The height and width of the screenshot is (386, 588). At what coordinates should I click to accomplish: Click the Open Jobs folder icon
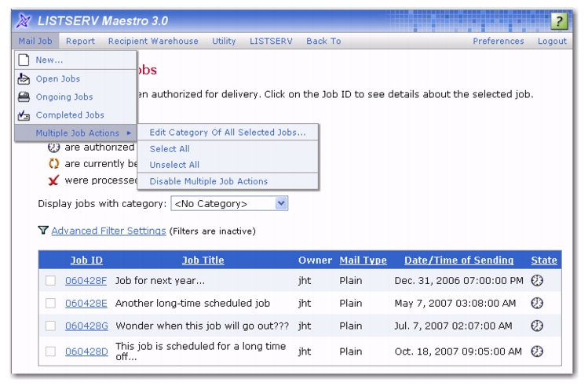[24, 78]
